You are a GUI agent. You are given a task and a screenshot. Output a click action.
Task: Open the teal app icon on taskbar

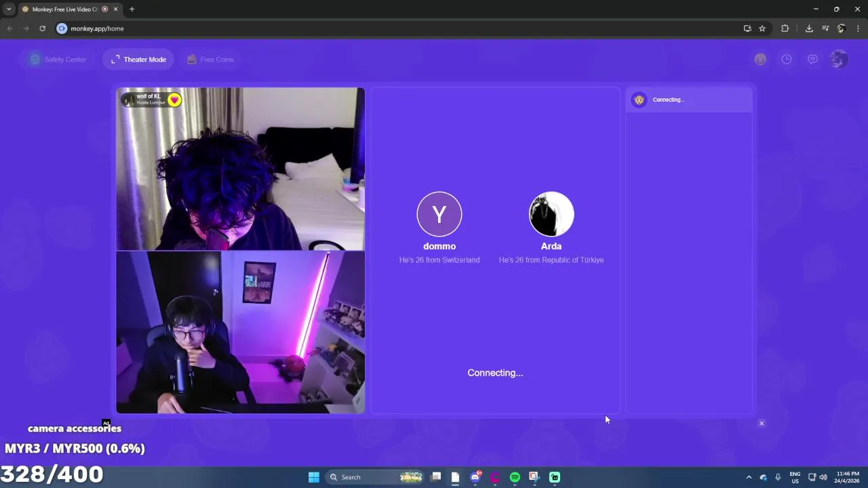[555, 477]
